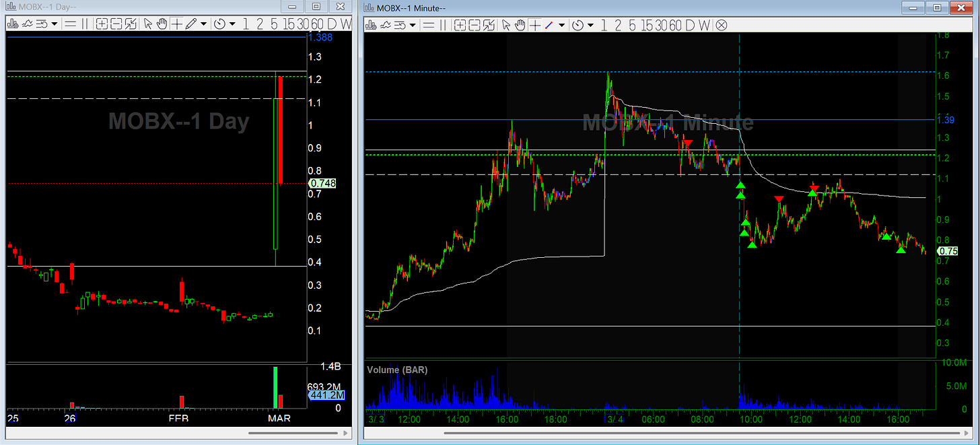The width and height of the screenshot is (980, 445).
Task: Click studies list icon in Day window
Action: click(42, 24)
